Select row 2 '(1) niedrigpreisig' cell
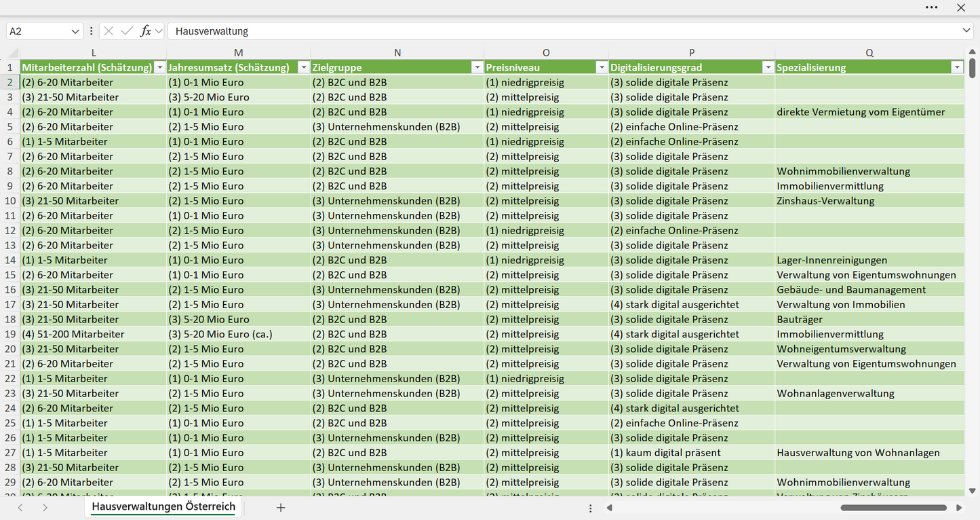980x520 pixels. coord(547,82)
